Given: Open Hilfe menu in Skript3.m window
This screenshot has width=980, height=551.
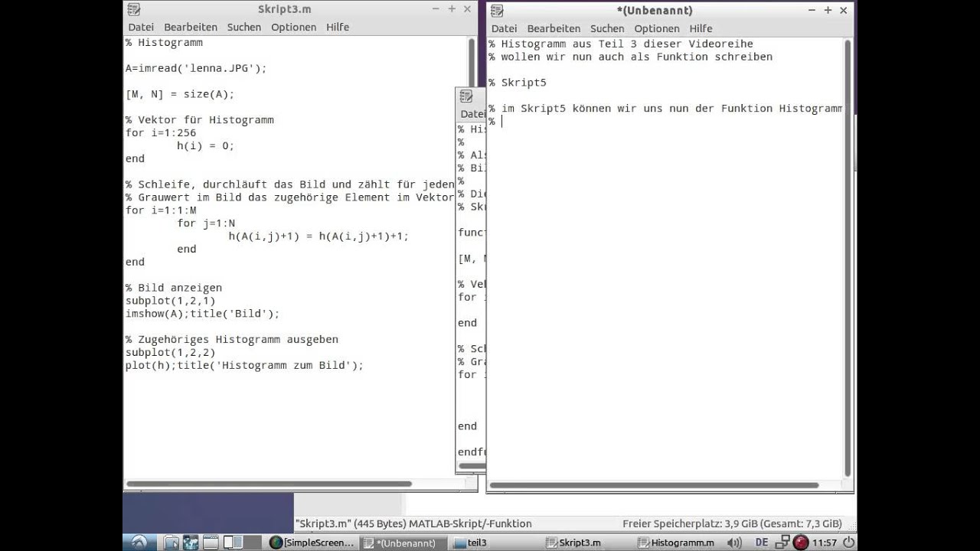Looking at the screenshot, I should pyautogui.click(x=338, y=27).
